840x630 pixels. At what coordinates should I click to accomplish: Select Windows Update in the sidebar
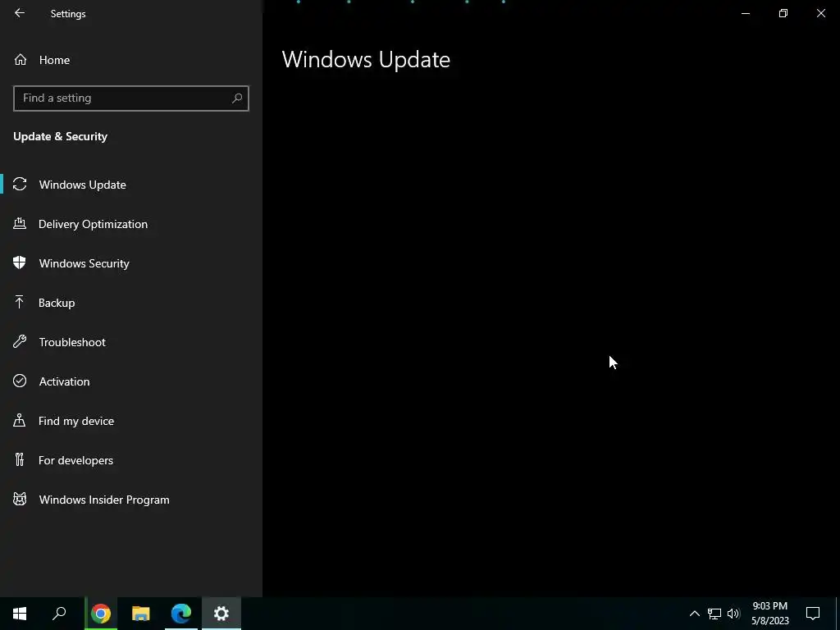(131, 185)
